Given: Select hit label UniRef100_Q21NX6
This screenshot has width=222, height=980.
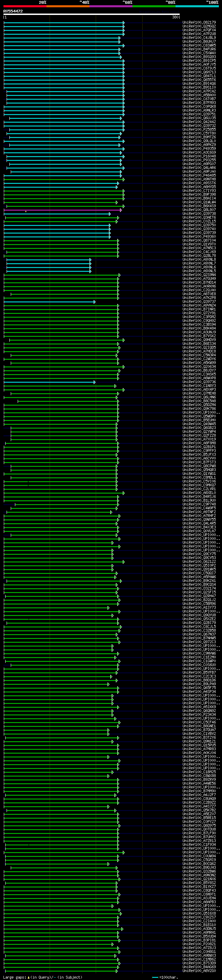Looking at the screenshot, I should click(x=199, y=879).
